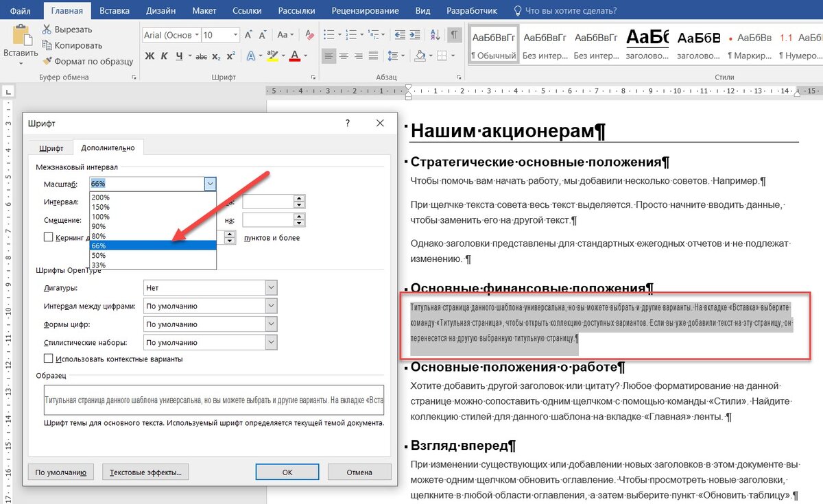Viewport: 823px width, 504px height.
Task: Enable the Кернинг checkbox
Action: 49,237
